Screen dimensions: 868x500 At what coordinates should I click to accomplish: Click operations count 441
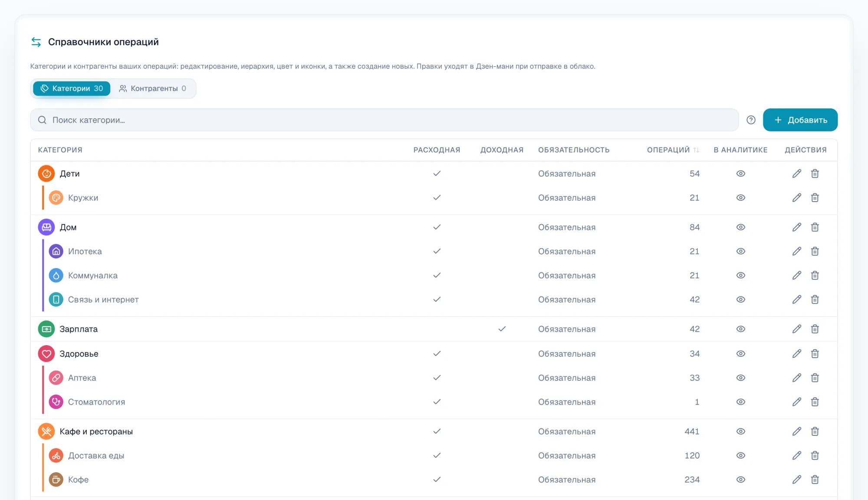tap(692, 431)
